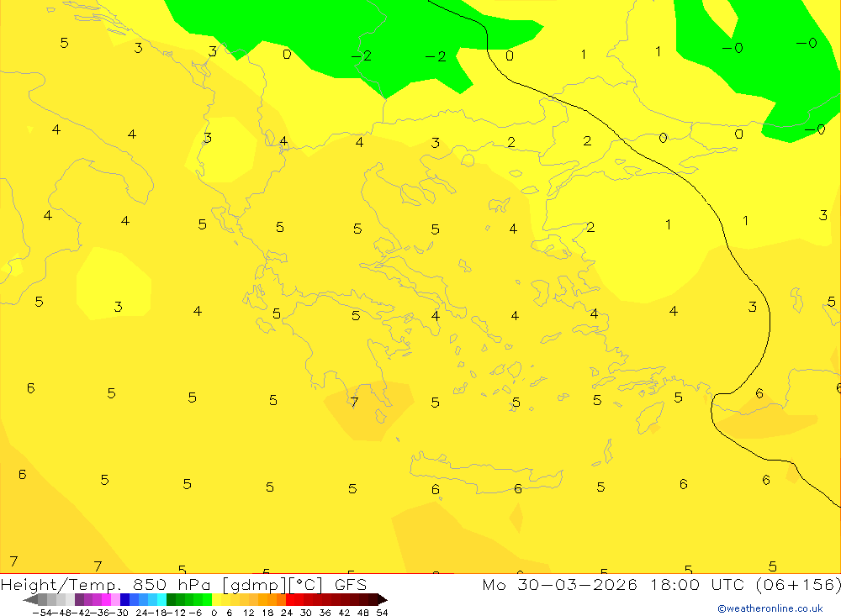841x616 pixels.
Task: Click the cyan legend swatch above -18
Action: (x=161, y=600)
